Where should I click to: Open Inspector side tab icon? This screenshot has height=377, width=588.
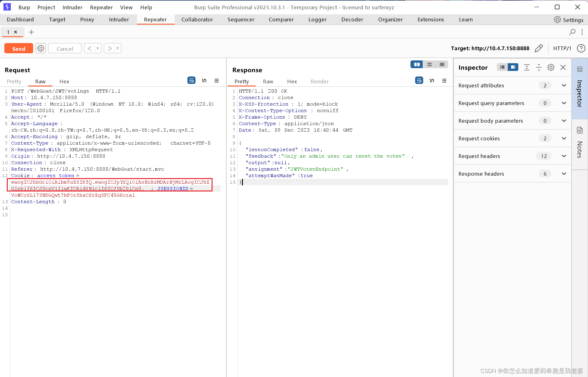click(580, 69)
